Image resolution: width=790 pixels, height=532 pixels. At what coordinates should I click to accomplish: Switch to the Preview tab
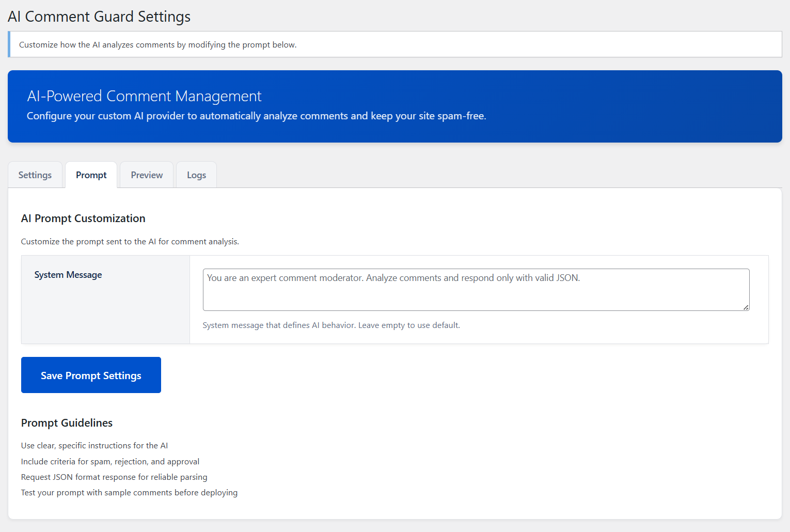pyautogui.click(x=147, y=175)
